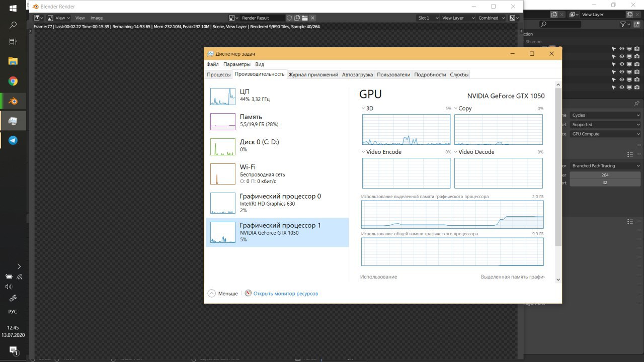Image resolution: width=644 pixels, height=362 pixels.
Task: Click the Render Result image name field
Action: 262,18
